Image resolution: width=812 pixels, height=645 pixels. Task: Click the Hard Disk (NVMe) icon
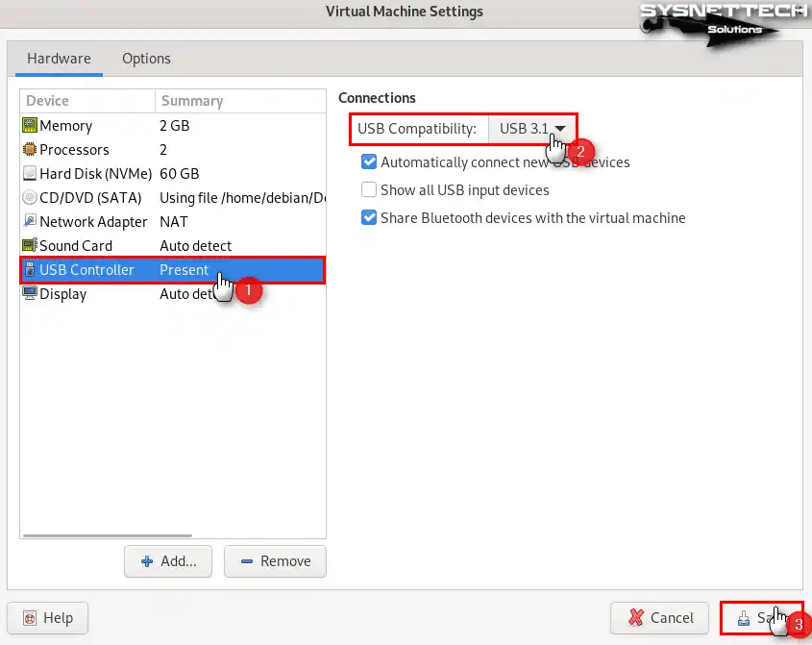(30, 174)
